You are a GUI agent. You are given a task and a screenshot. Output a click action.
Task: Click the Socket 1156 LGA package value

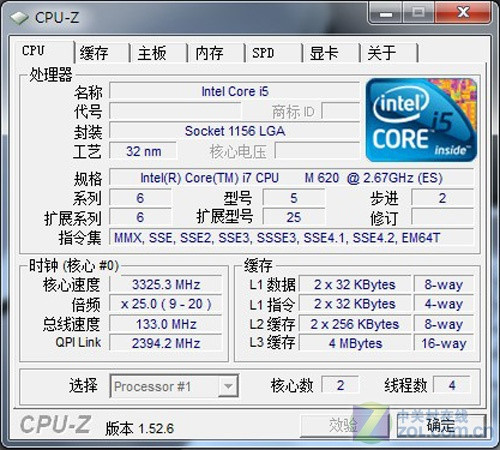pyautogui.click(x=235, y=131)
